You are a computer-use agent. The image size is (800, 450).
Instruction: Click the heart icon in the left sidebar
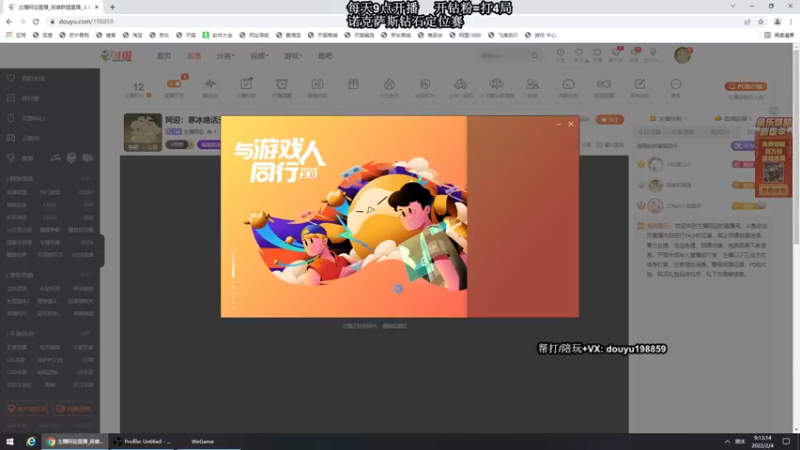(11, 78)
